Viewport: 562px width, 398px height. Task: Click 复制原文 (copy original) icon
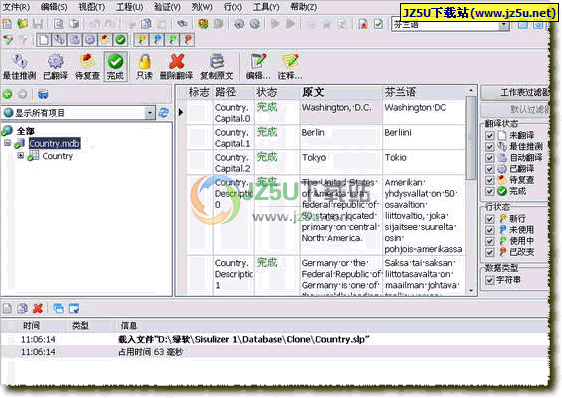216,66
